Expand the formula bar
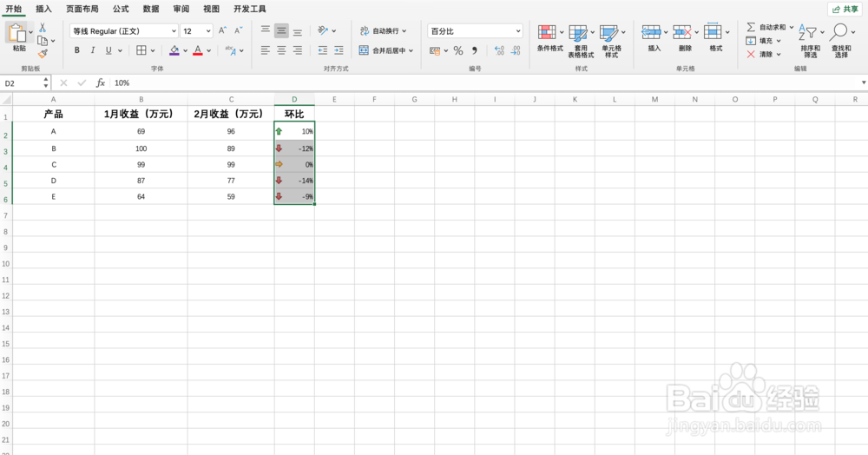 point(864,83)
